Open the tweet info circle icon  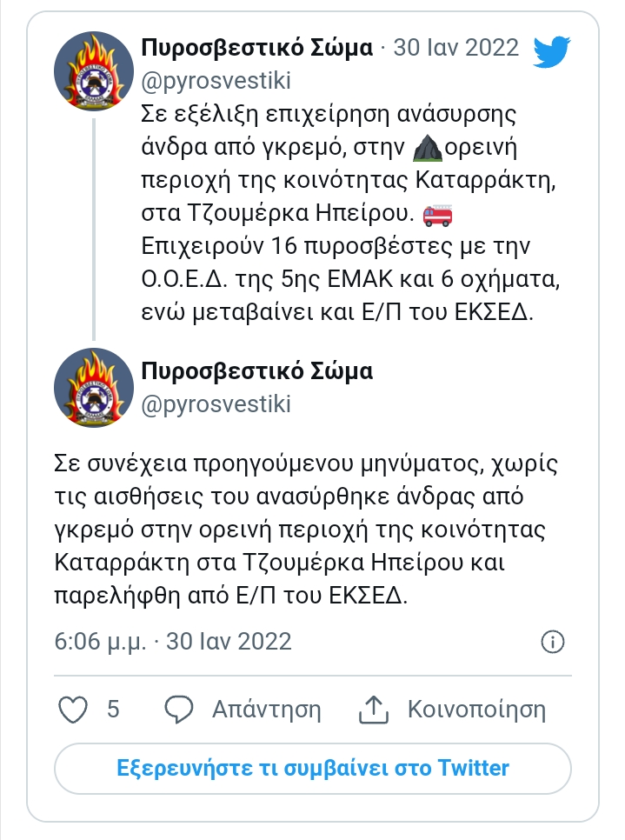[x=553, y=641]
